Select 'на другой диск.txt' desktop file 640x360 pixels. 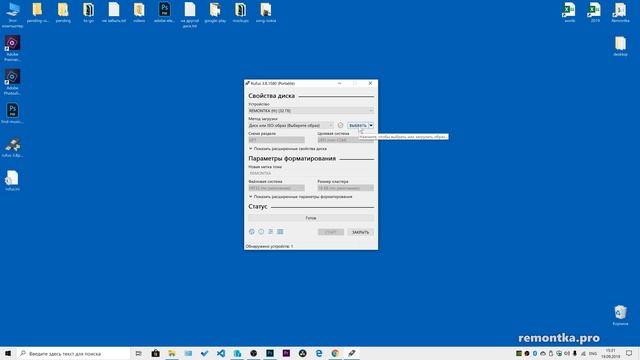click(x=190, y=15)
